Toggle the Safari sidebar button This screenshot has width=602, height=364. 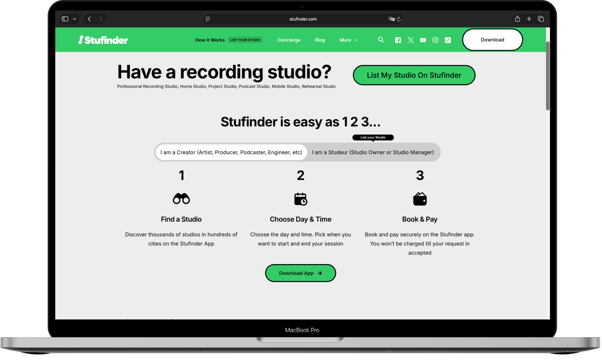[x=65, y=19]
